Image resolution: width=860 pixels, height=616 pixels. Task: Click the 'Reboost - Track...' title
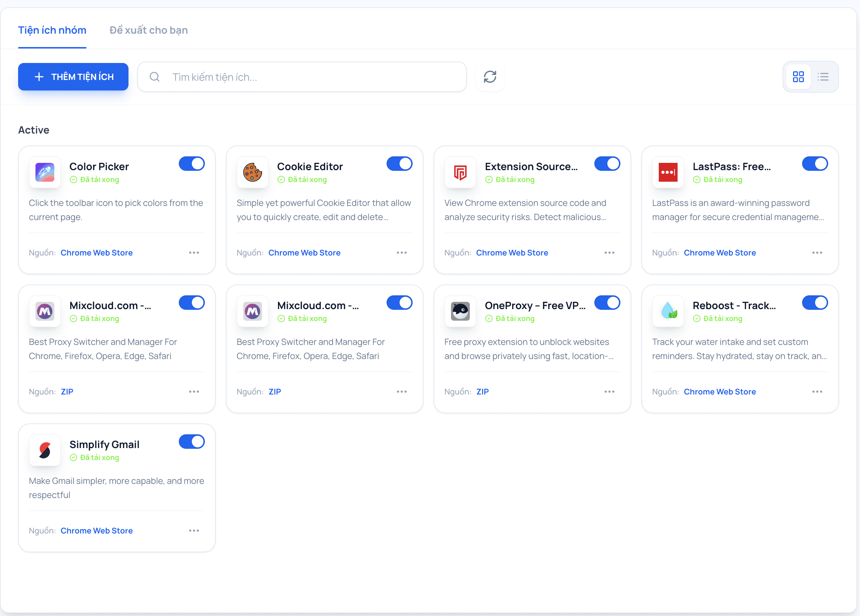coord(734,306)
